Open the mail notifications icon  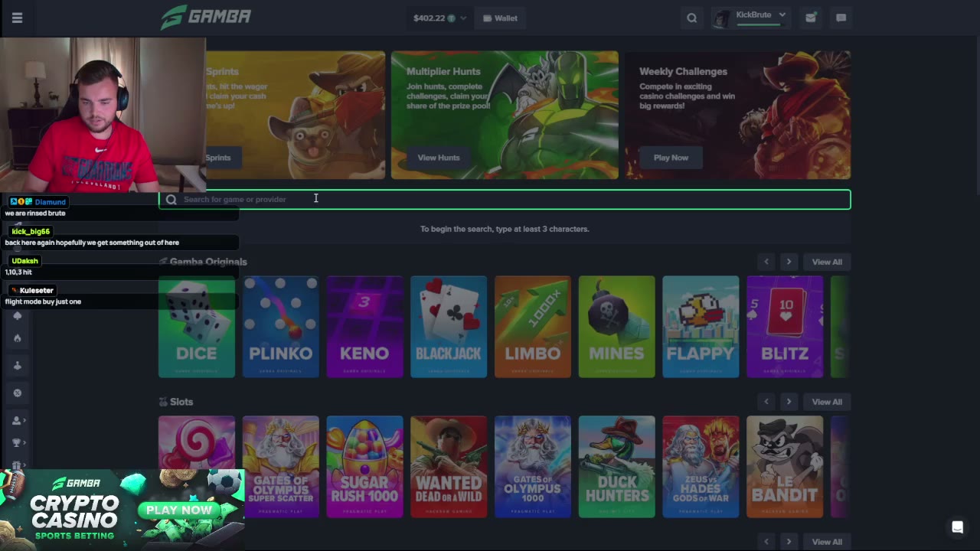pos(810,18)
